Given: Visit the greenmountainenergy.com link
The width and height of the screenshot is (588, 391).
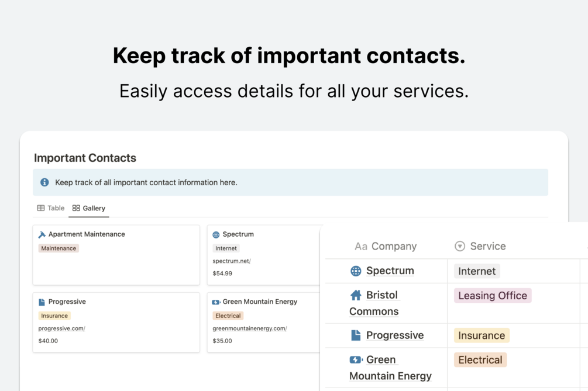Looking at the screenshot, I should pos(249,328).
